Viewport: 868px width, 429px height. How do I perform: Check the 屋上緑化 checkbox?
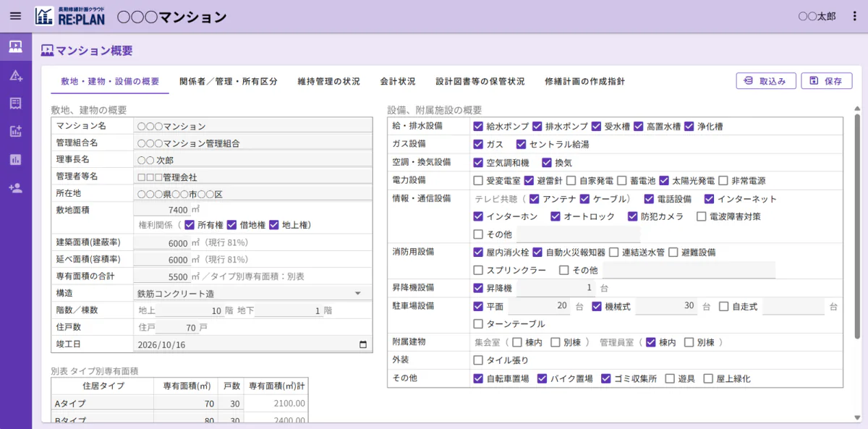pos(708,378)
